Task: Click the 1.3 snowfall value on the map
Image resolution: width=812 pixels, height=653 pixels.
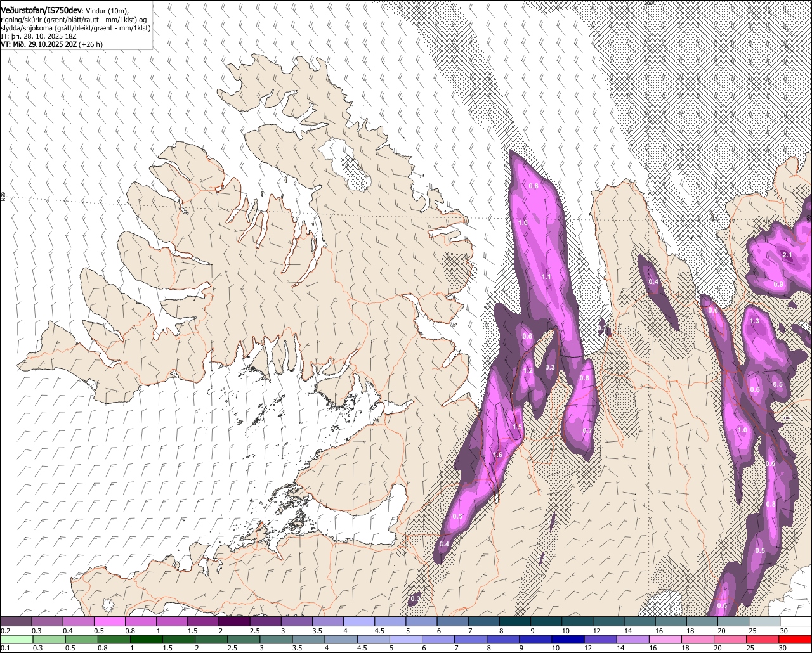Action: point(754,321)
